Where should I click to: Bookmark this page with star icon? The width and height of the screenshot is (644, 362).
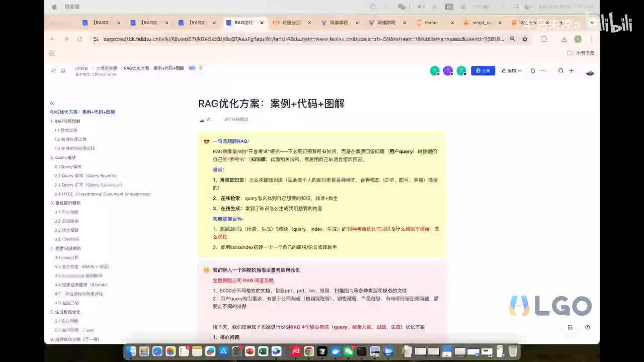pyautogui.click(x=525, y=39)
